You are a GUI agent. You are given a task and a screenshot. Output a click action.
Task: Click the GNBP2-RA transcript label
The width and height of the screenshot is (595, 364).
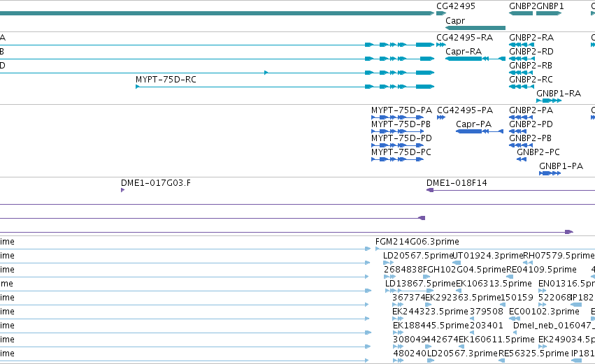point(531,38)
